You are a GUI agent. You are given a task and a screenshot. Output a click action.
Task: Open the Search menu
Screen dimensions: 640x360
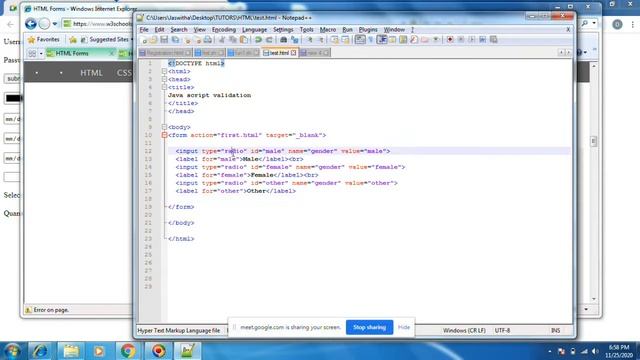coord(179,30)
